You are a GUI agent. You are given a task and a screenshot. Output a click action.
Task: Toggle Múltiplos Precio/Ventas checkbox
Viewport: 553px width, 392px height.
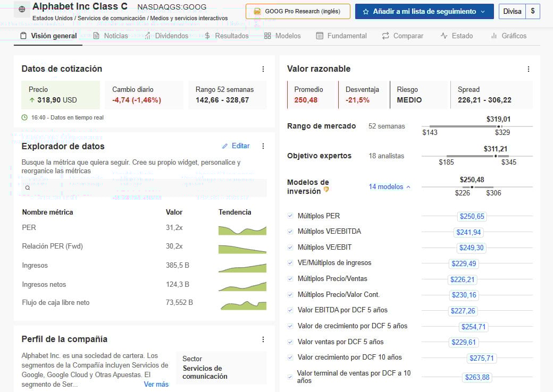pos(290,278)
